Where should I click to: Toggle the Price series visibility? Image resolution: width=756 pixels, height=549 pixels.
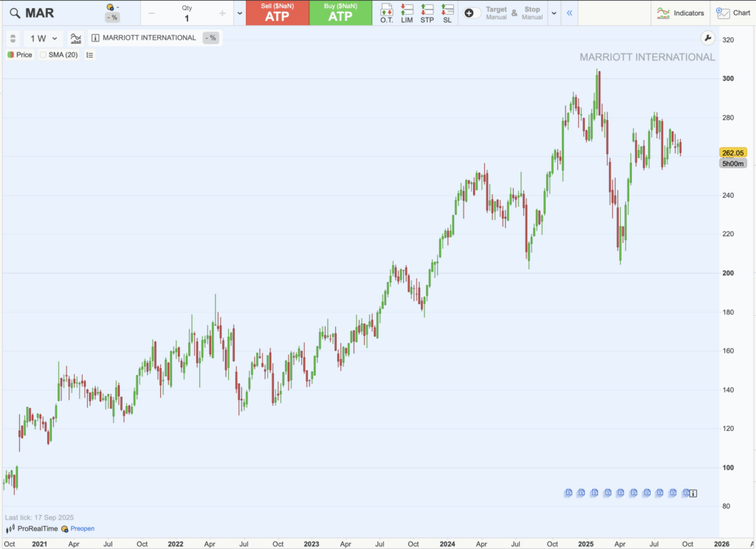click(x=9, y=55)
